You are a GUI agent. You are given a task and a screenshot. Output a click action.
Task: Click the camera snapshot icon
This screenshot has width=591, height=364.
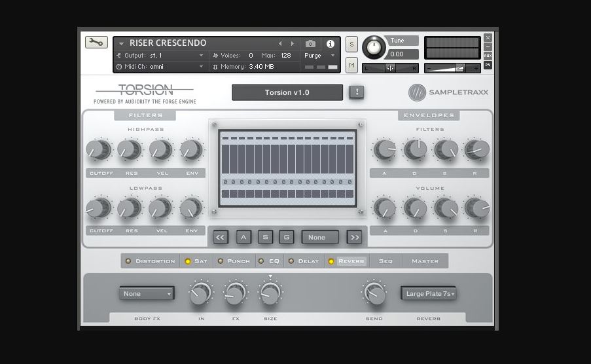311,44
